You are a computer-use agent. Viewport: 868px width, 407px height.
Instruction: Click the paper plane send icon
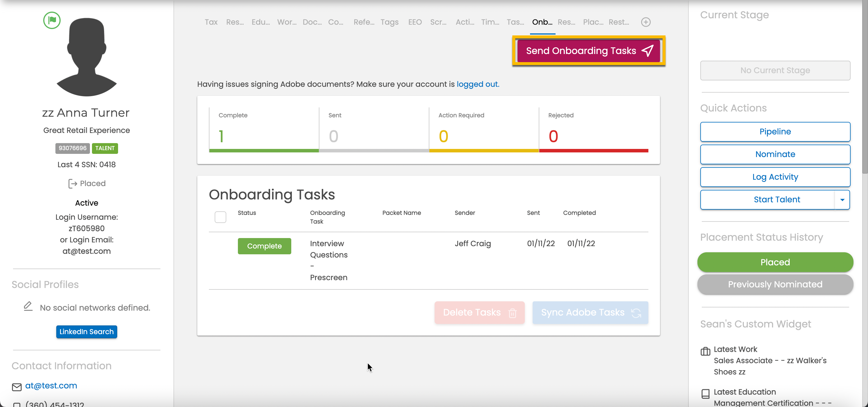pos(647,51)
